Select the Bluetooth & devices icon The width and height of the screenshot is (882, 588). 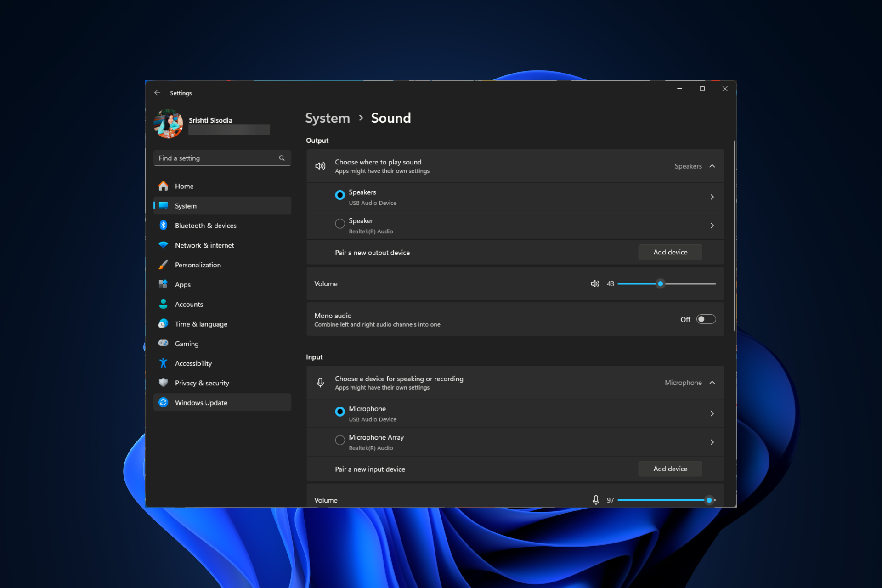pos(163,225)
